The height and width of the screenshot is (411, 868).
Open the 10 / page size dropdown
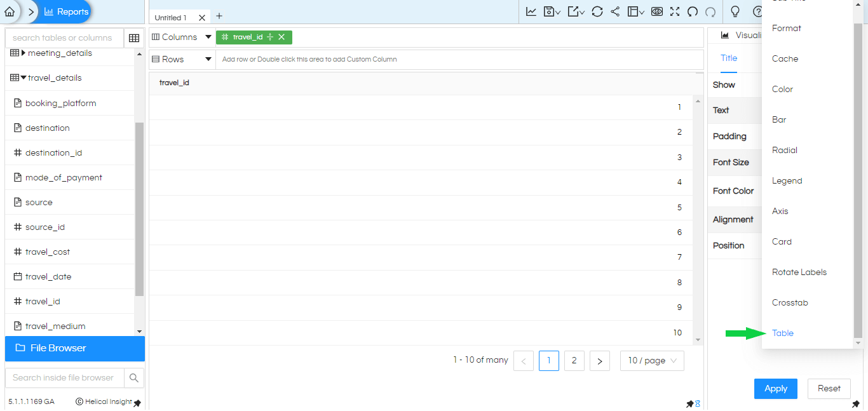point(652,361)
